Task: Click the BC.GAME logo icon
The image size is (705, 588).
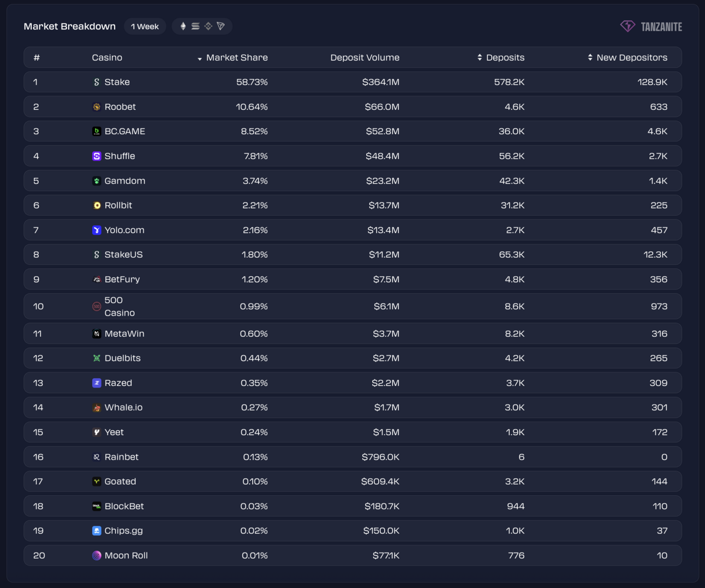Action: coord(97,132)
